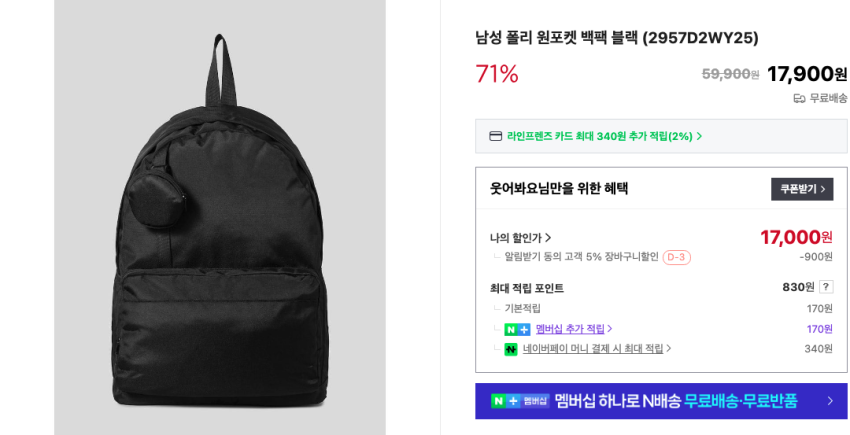Click the green Naver Pay N icon
The width and height of the screenshot is (850, 435).
coord(511,349)
